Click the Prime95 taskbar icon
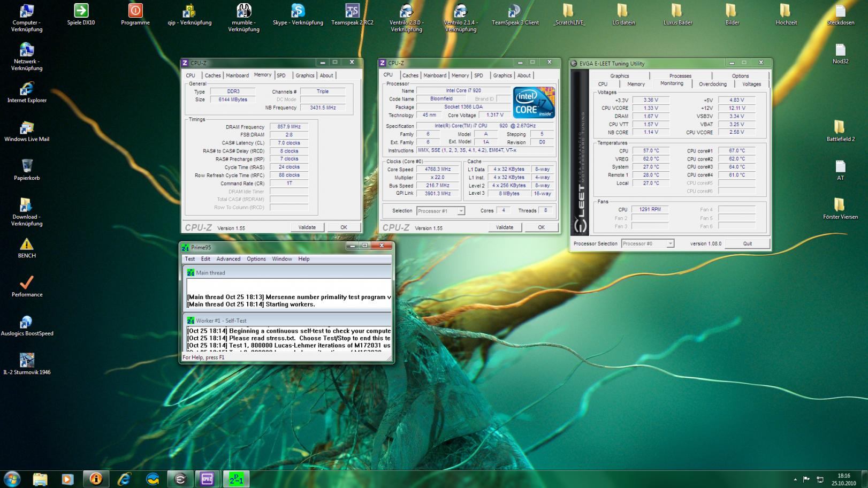The height and width of the screenshot is (488, 868). coord(236,479)
